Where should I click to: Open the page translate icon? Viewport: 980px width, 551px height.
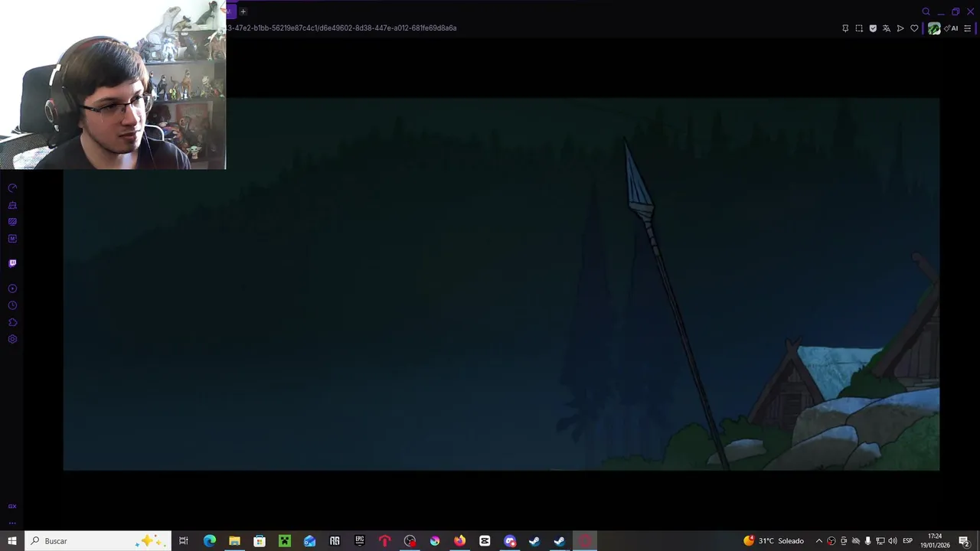[887, 28]
